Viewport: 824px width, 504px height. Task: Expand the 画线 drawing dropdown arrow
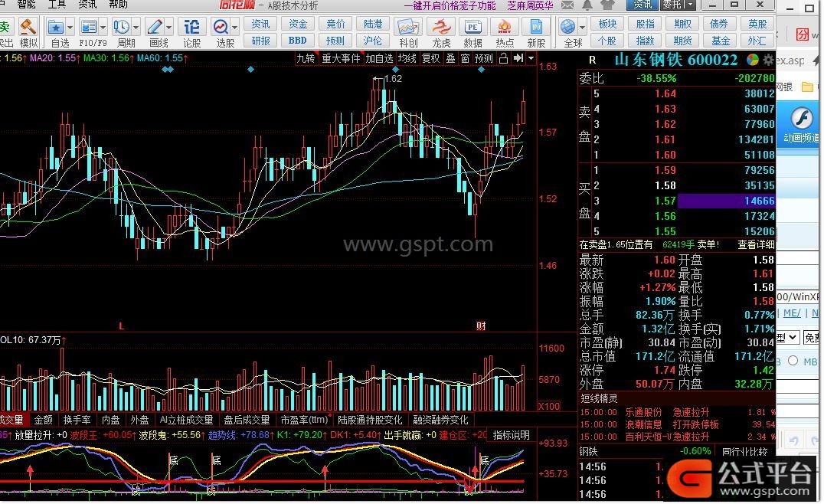coord(168,27)
